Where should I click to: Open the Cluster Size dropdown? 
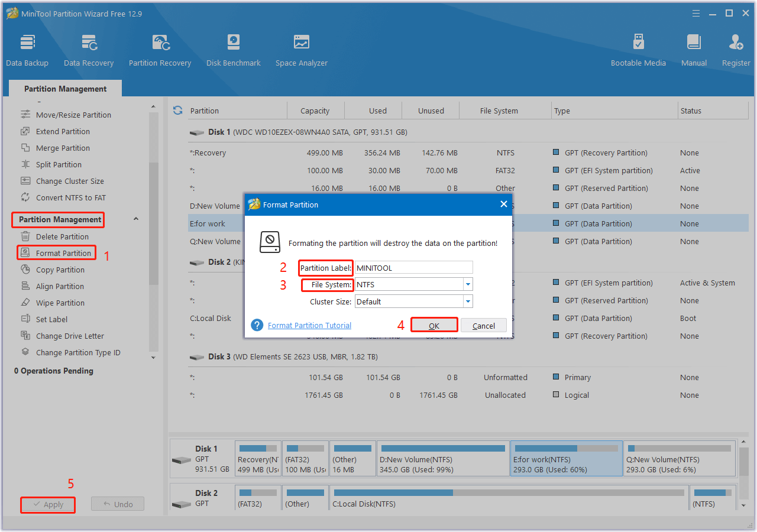point(468,302)
